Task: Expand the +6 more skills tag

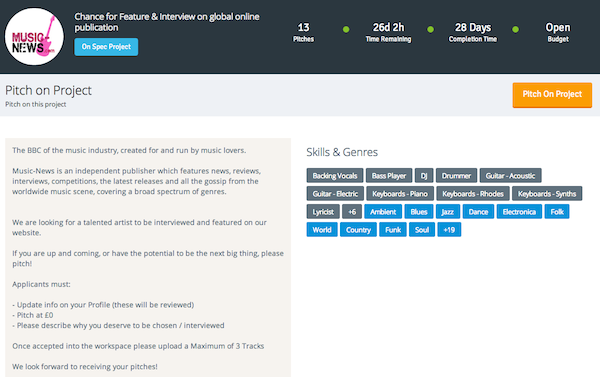Action: click(352, 212)
